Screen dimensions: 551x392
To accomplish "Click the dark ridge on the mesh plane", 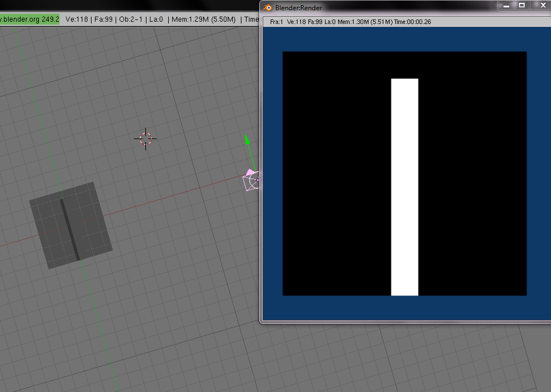I will click(x=70, y=229).
